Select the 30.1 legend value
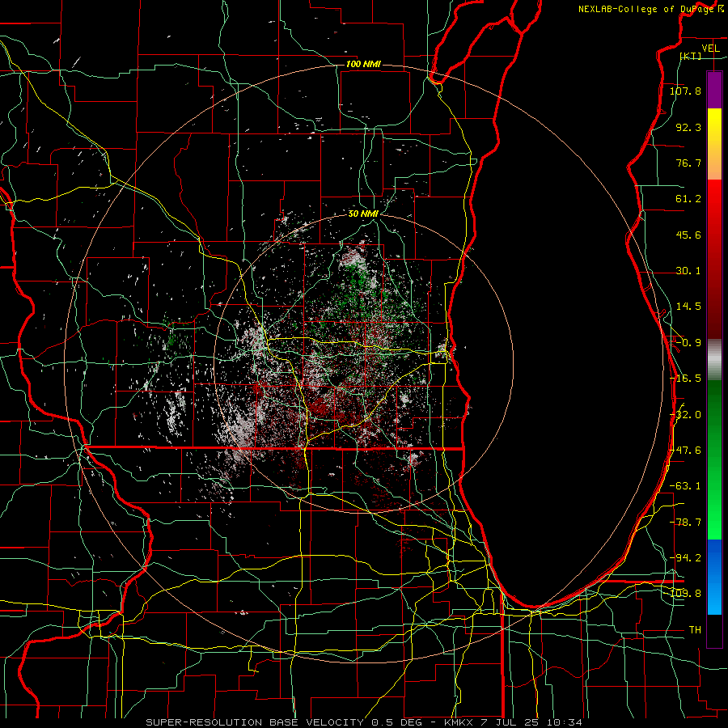Viewport: 728px width, 728px height. tap(688, 271)
